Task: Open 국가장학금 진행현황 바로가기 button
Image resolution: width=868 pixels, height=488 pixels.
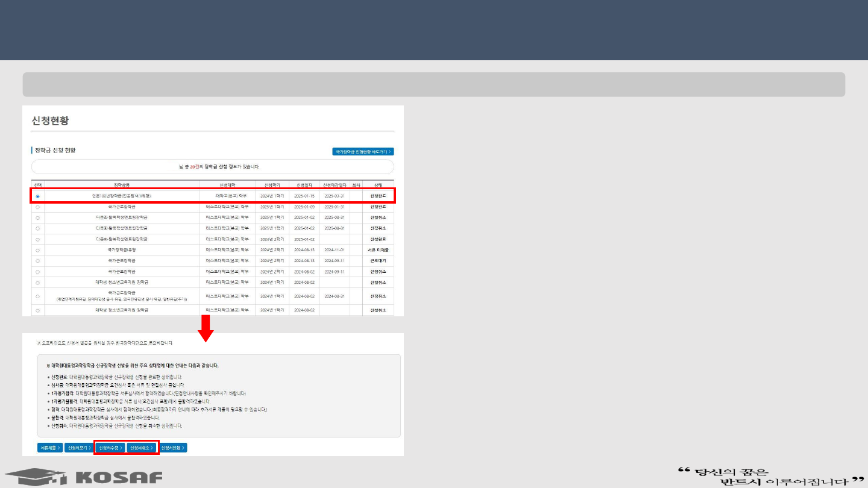Action: coord(363,152)
